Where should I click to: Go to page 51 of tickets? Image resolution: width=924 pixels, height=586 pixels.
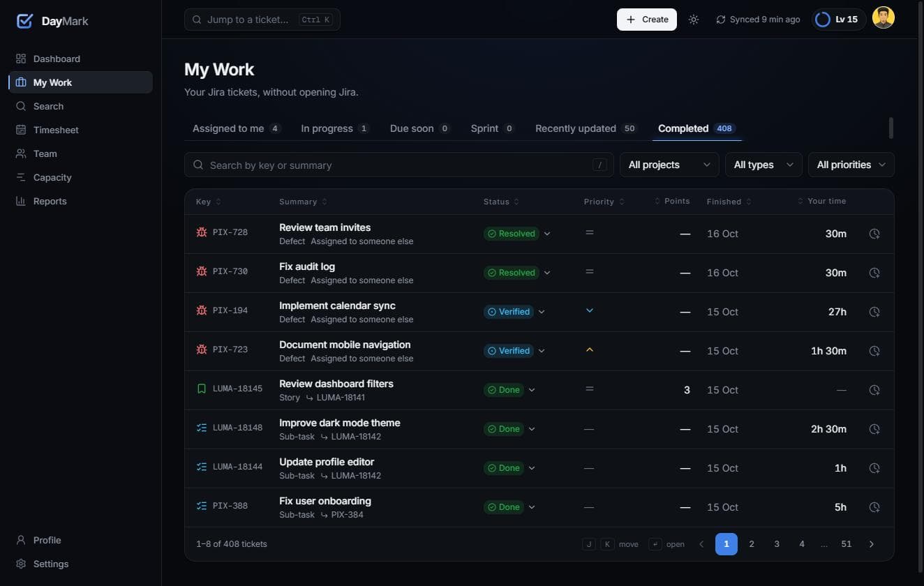pos(847,544)
